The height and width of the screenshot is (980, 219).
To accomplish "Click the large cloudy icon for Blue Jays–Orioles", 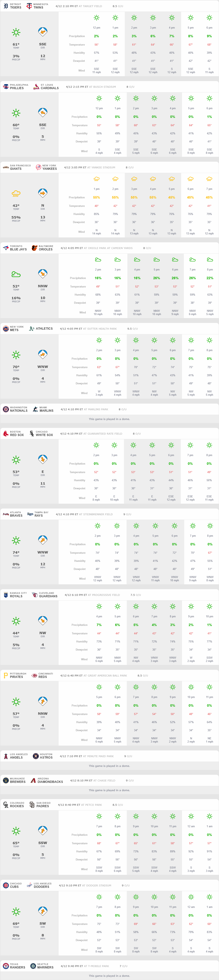I will pyautogui.click(x=16, y=274).
